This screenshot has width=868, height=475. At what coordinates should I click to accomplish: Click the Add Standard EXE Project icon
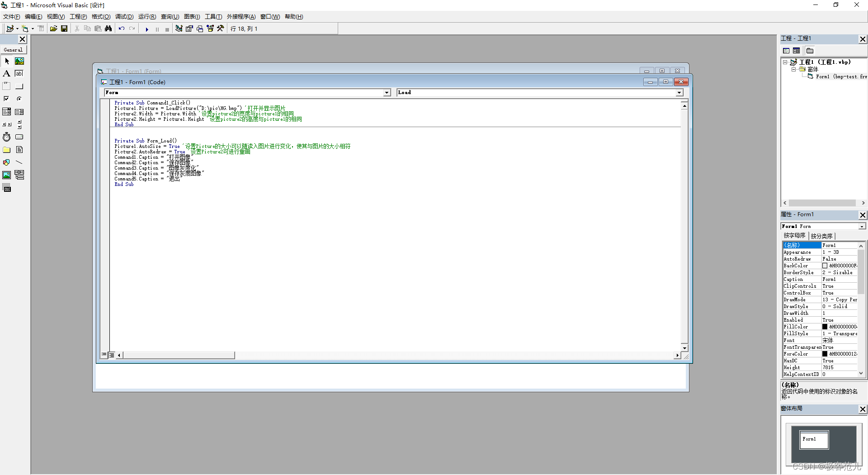pyautogui.click(x=10, y=28)
